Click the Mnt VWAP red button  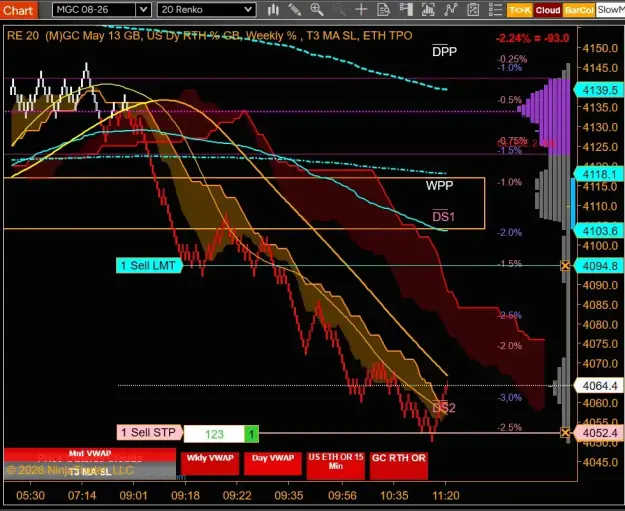[x=90, y=454]
